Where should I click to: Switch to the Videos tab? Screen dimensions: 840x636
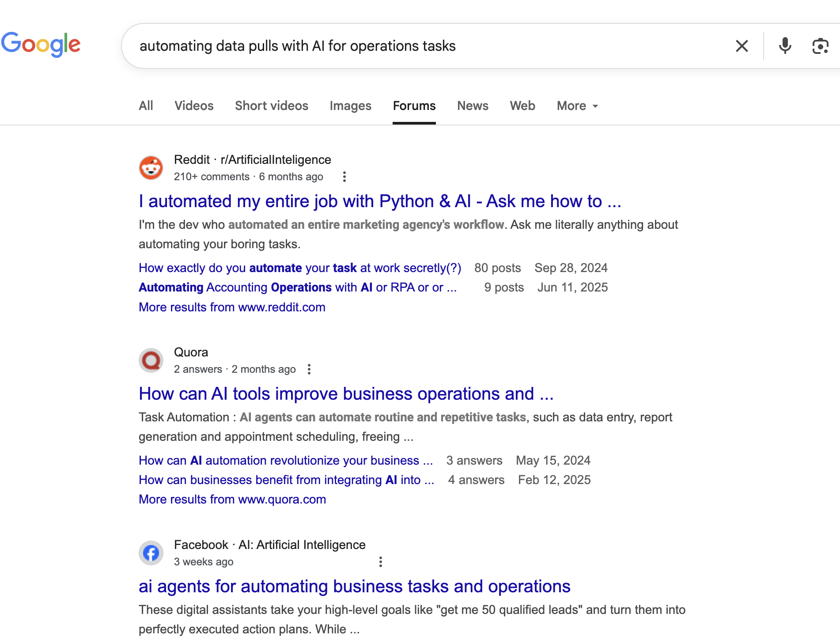(x=194, y=106)
